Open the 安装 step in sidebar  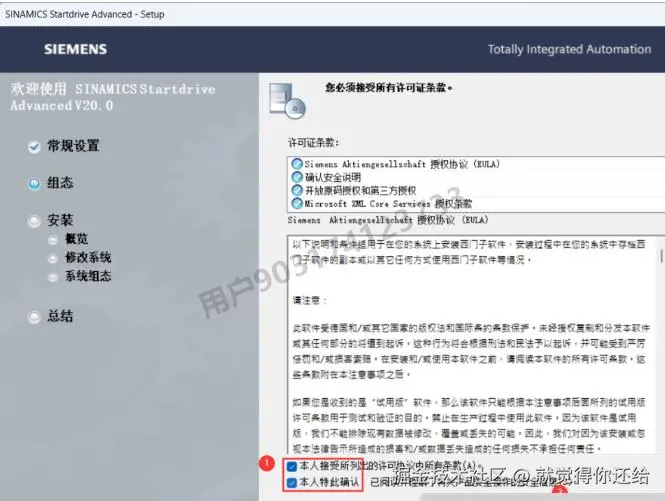[60, 220]
